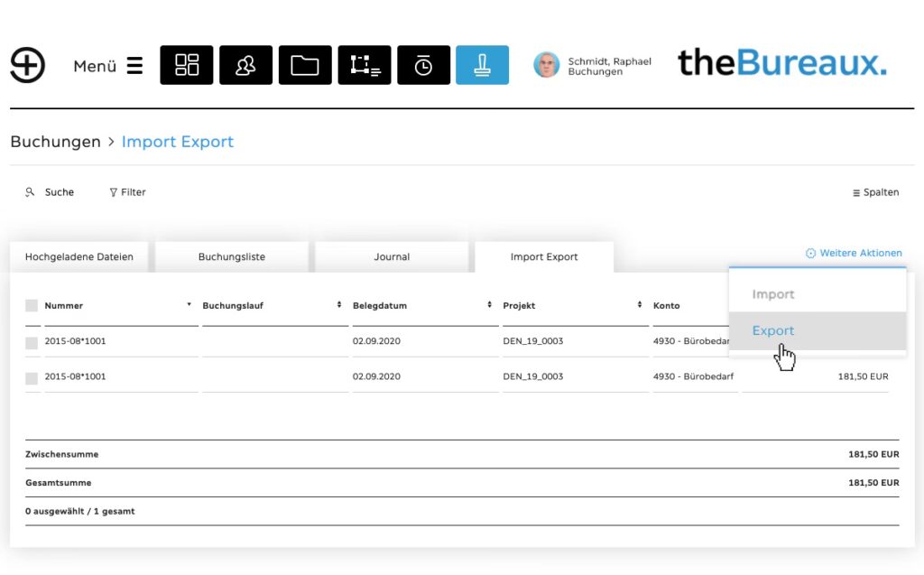This screenshot has height=575, width=924.
Task: Click the blue stamp bookings icon
Action: [482, 65]
